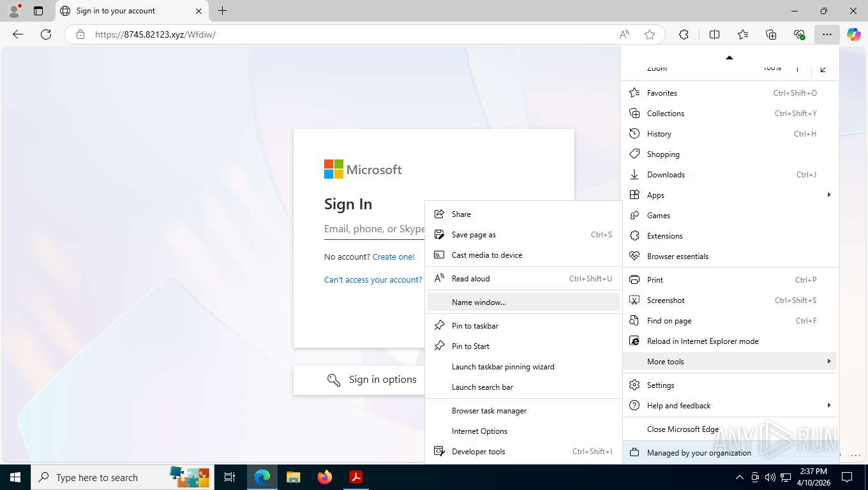Click Sign in options button
868x490 pixels.
(x=359, y=380)
